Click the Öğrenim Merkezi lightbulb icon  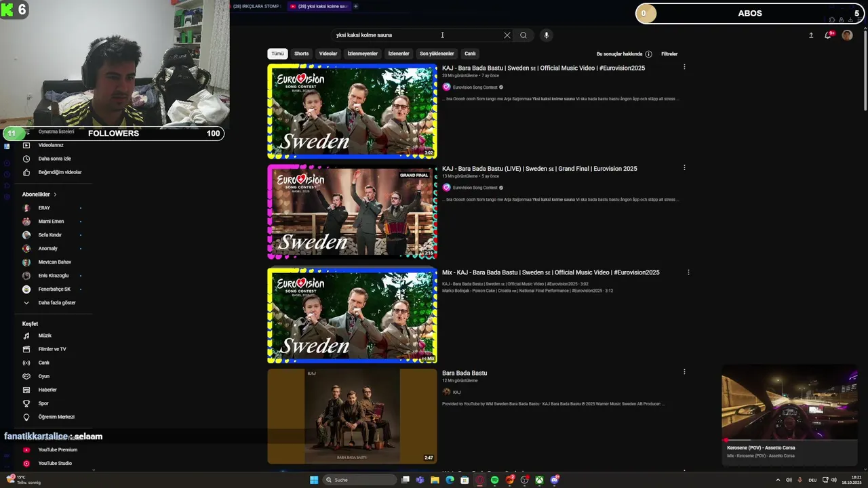point(26,417)
